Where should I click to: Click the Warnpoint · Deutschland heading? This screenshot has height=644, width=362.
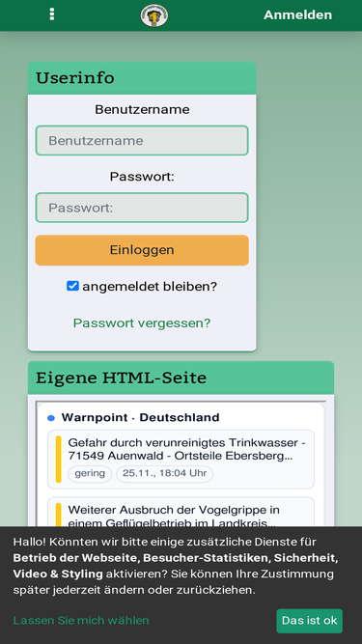click(x=140, y=418)
